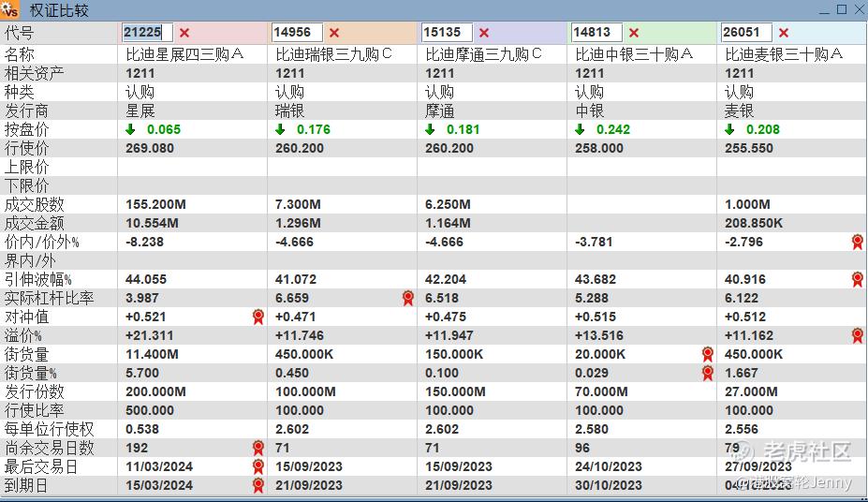Remove warrant 14956 with red X

coord(334,33)
